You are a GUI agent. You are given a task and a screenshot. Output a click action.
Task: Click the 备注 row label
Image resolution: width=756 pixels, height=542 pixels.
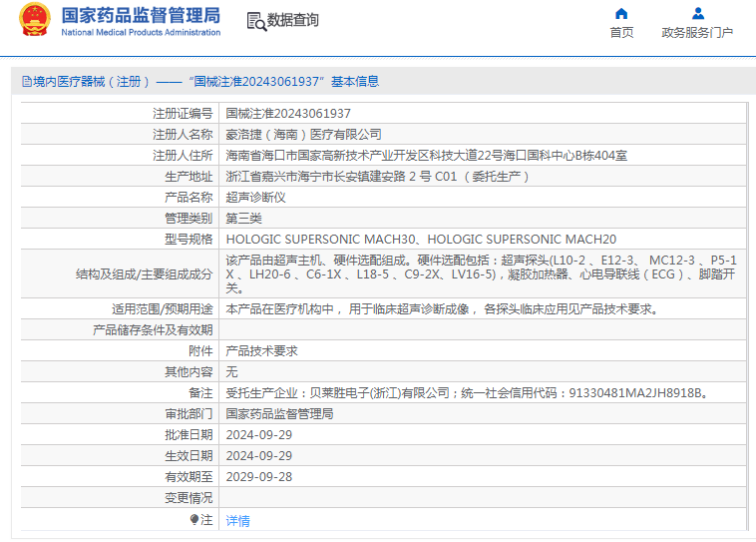click(x=200, y=393)
